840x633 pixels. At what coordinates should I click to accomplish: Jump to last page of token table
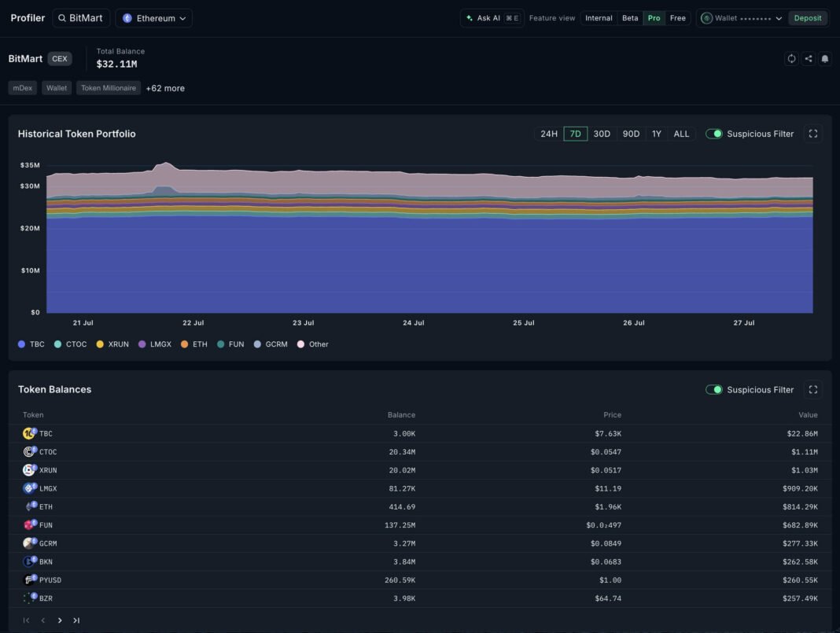coord(76,620)
